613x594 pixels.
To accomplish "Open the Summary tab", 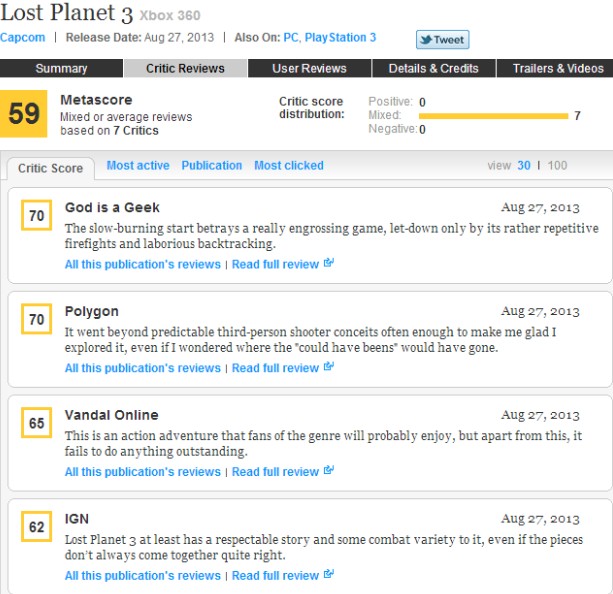I will (61, 68).
